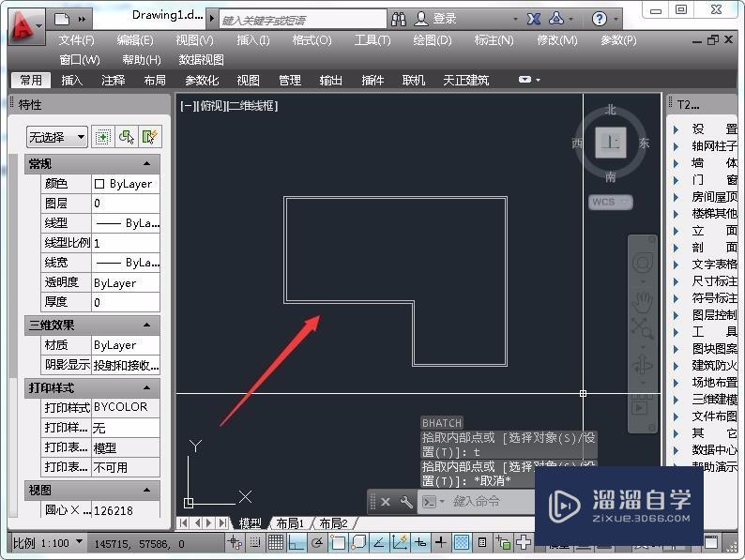The width and height of the screenshot is (745, 560).
Task: Open the 文件(F) menu
Action: [x=77, y=40]
